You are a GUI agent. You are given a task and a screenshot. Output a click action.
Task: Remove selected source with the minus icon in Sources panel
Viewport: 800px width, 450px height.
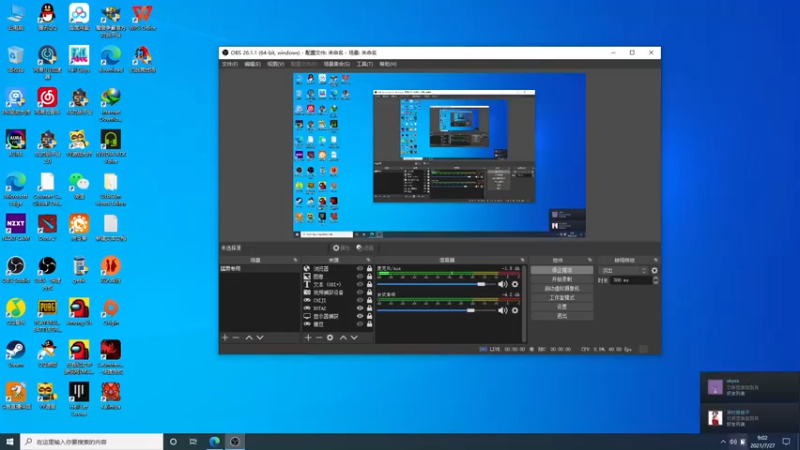pyautogui.click(x=319, y=338)
